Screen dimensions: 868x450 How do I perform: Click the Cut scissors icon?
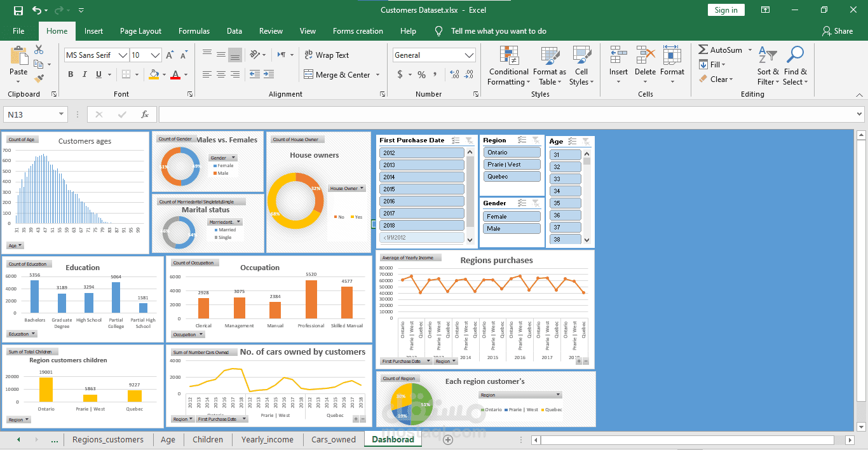click(39, 50)
